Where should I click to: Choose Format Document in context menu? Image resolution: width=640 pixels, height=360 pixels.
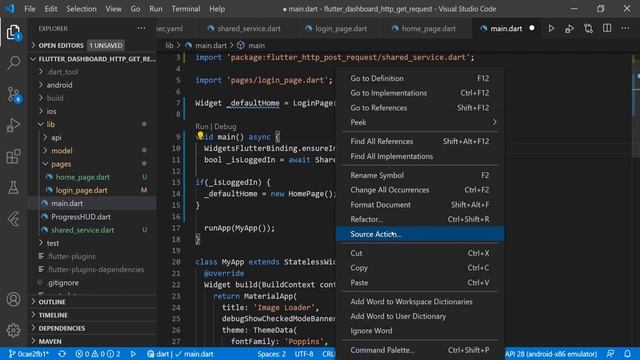point(420,204)
